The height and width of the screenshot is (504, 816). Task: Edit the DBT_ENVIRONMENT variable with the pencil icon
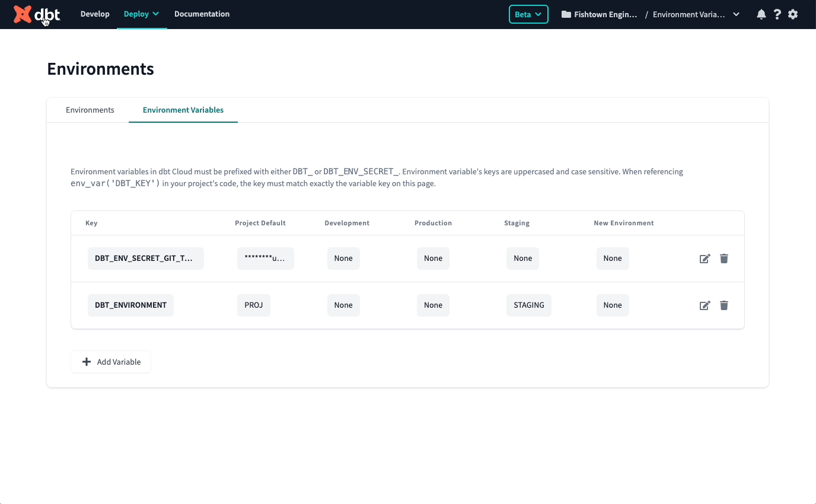(705, 305)
